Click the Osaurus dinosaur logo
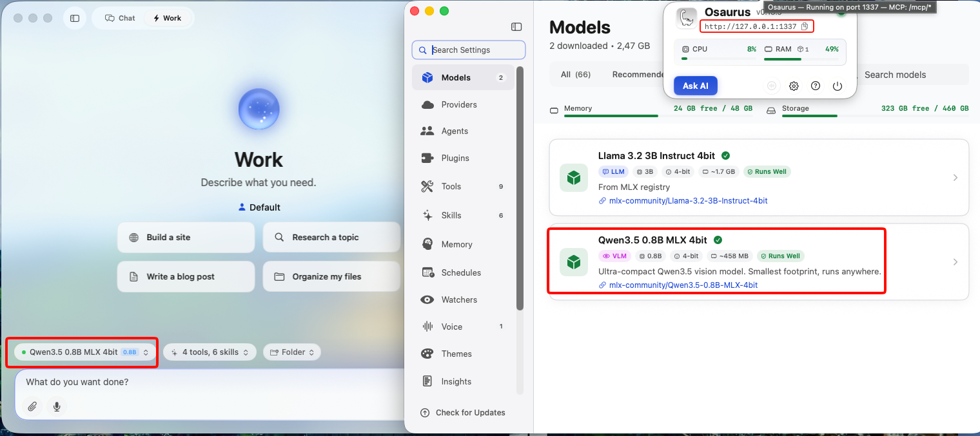 click(x=687, y=18)
